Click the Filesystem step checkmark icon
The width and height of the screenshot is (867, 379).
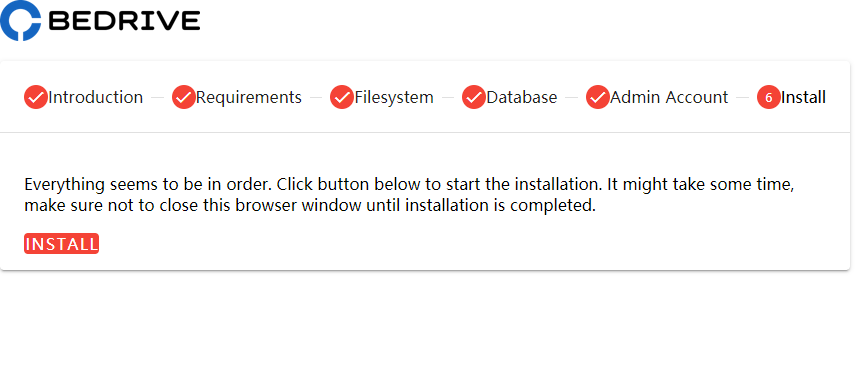[x=342, y=97]
